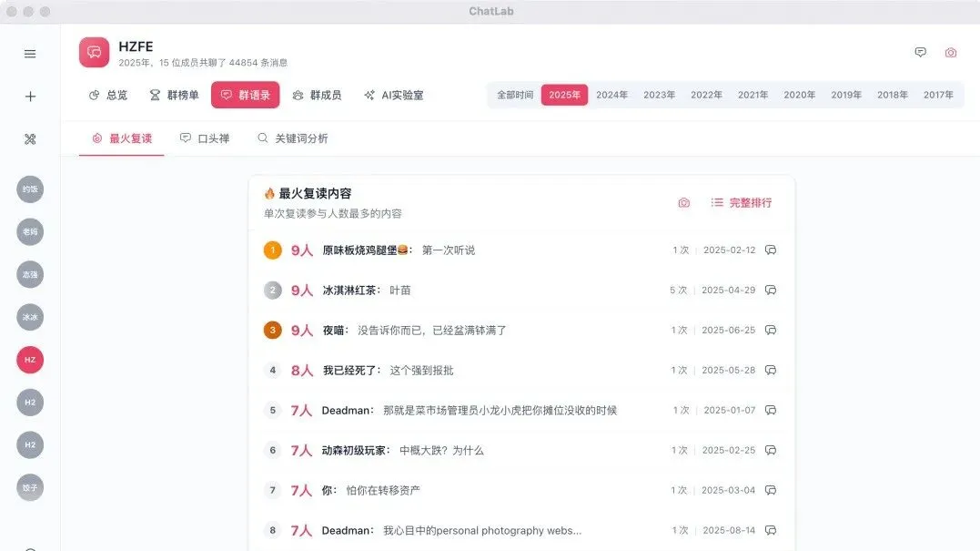
Task: Open message context for 2025-08-14 row
Action: pyautogui.click(x=771, y=530)
